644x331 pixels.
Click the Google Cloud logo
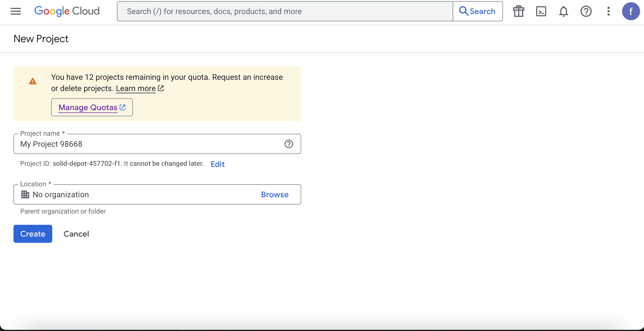click(67, 11)
